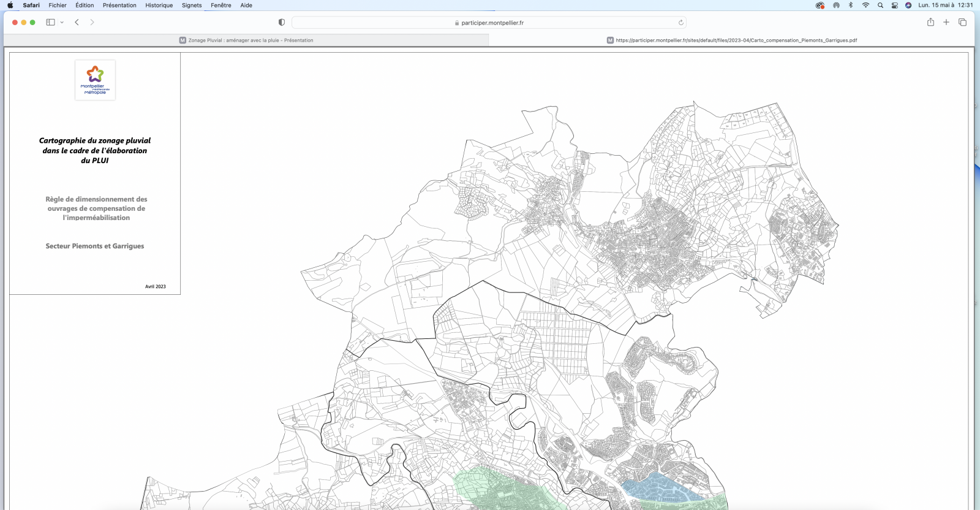Go back to the previous page
This screenshot has width=980, height=510.
pyautogui.click(x=77, y=22)
